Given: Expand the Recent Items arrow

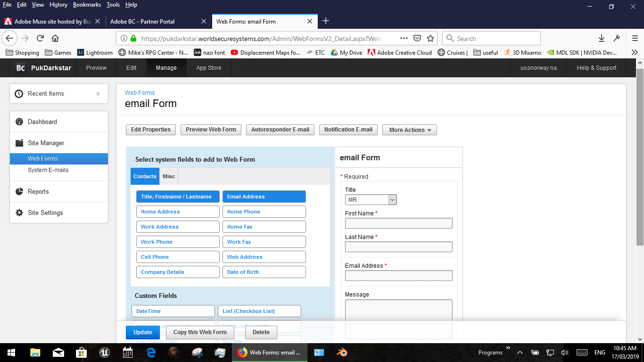Looking at the screenshot, I should pos(99,93).
